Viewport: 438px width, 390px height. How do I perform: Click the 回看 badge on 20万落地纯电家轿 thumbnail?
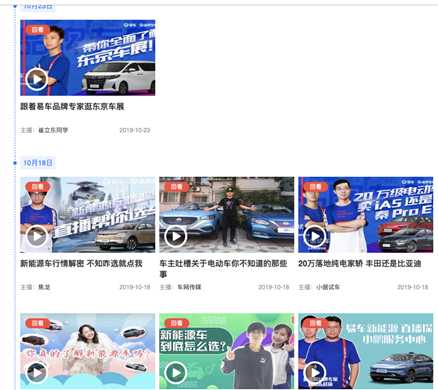tap(316, 187)
